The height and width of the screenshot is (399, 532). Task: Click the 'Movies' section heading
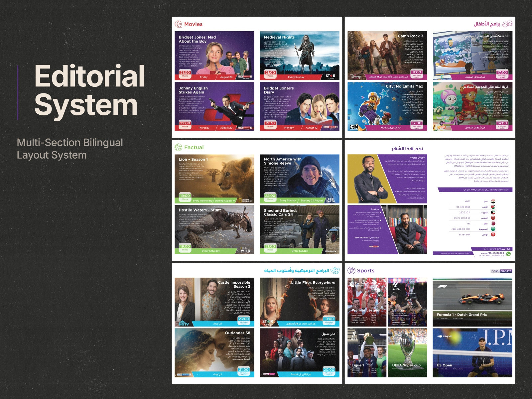193,24
